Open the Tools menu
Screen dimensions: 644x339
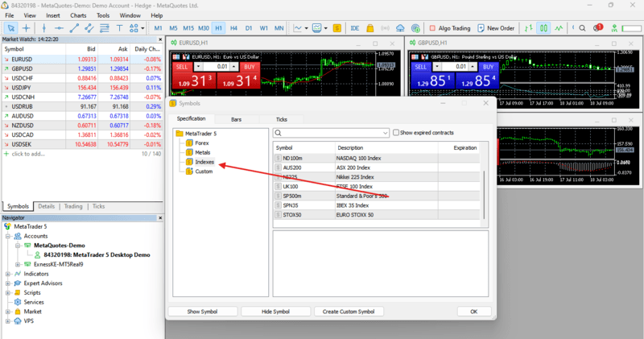click(x=103, y=15)
